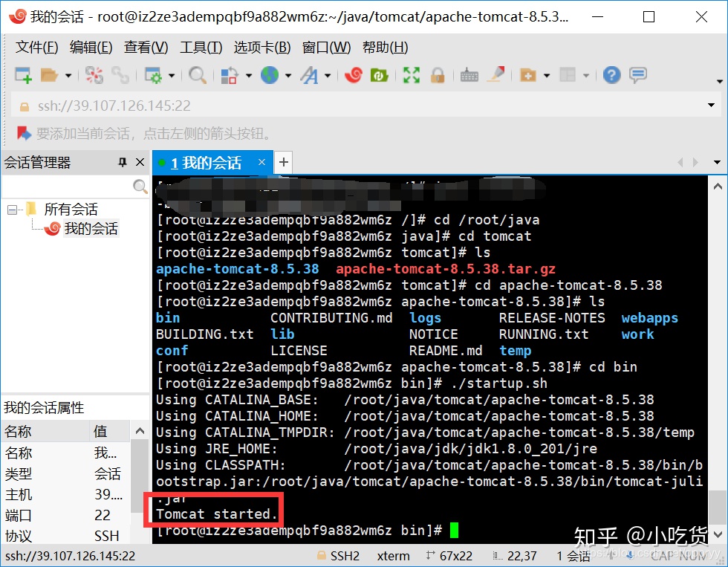Expand the color scheme dropdown arrow
The width and height of the screenshot is (728, 567).
coord(249,75)
